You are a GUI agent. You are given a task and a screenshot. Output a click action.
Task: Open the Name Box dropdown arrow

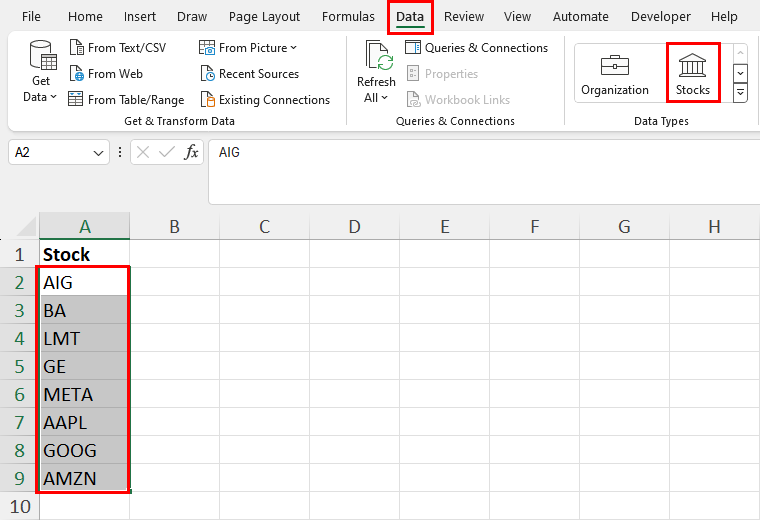(x=98, y=153)
